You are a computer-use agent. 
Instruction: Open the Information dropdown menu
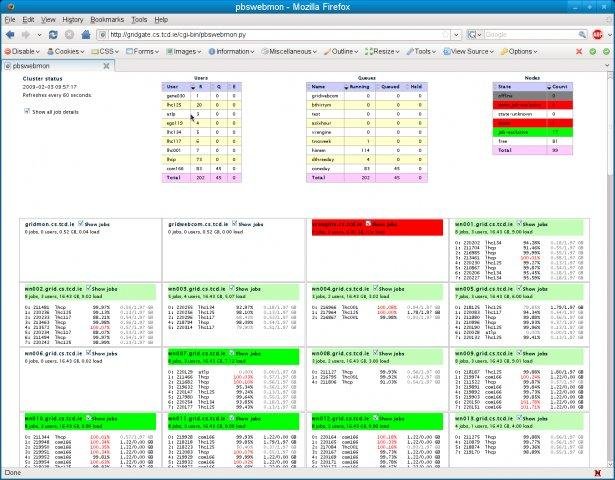click(x=231, y=51)
